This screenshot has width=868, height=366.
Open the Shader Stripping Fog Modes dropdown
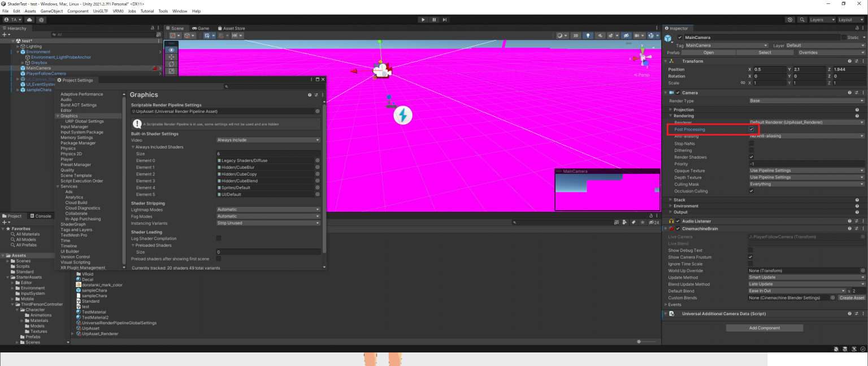pos(267,216)
